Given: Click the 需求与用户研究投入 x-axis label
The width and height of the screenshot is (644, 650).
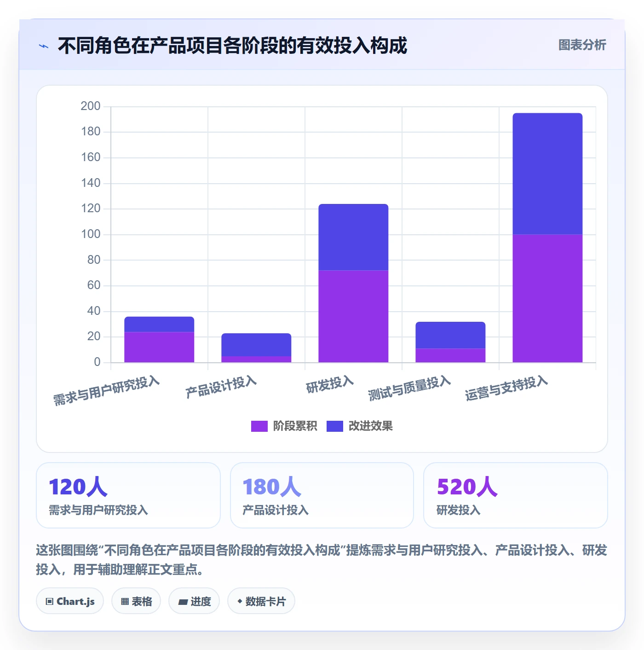Looking at the screenshot, I should [x=107, y=390].
